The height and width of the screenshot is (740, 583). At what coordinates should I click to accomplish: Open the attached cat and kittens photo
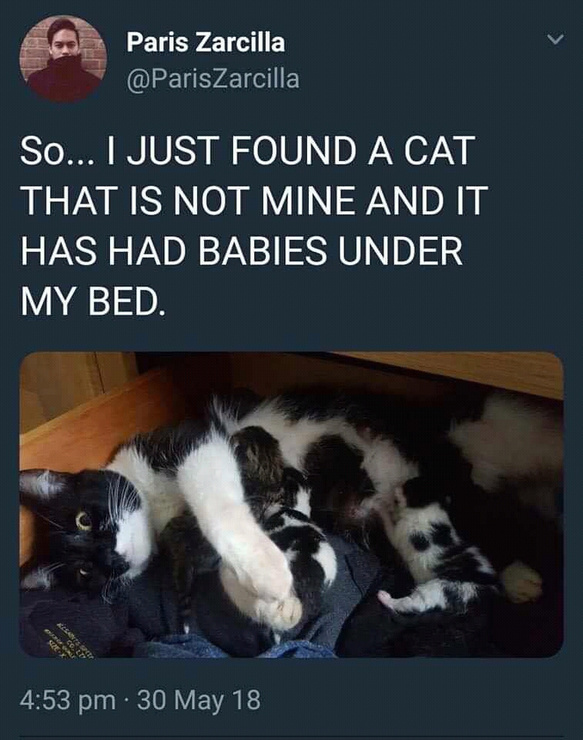(x=291, y=505)
